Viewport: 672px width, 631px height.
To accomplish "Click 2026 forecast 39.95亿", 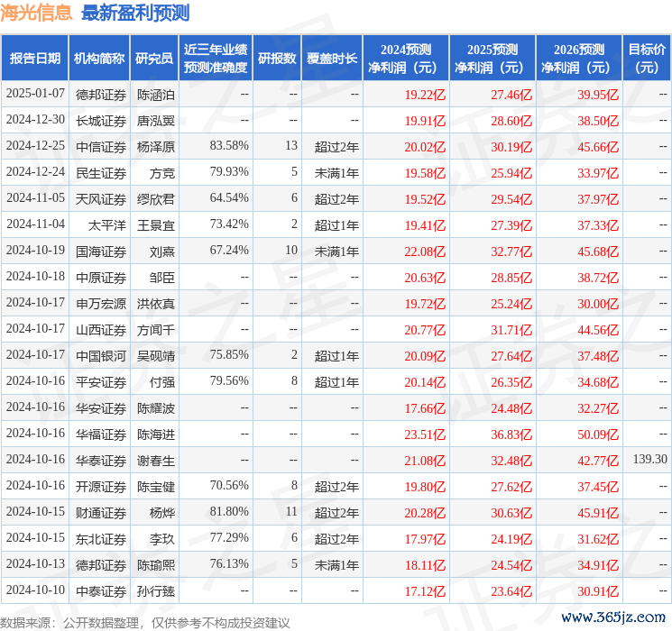I will [598, 95].
